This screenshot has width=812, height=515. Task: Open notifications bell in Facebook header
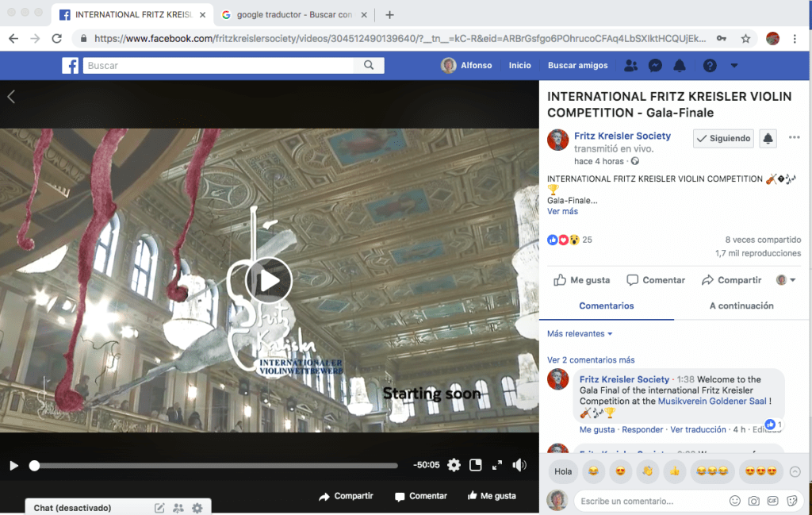pos(680,66)
